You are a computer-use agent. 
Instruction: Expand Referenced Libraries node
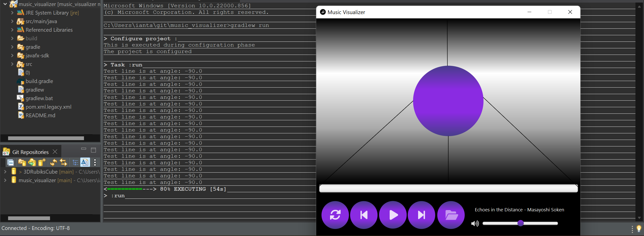pos(12,30)
